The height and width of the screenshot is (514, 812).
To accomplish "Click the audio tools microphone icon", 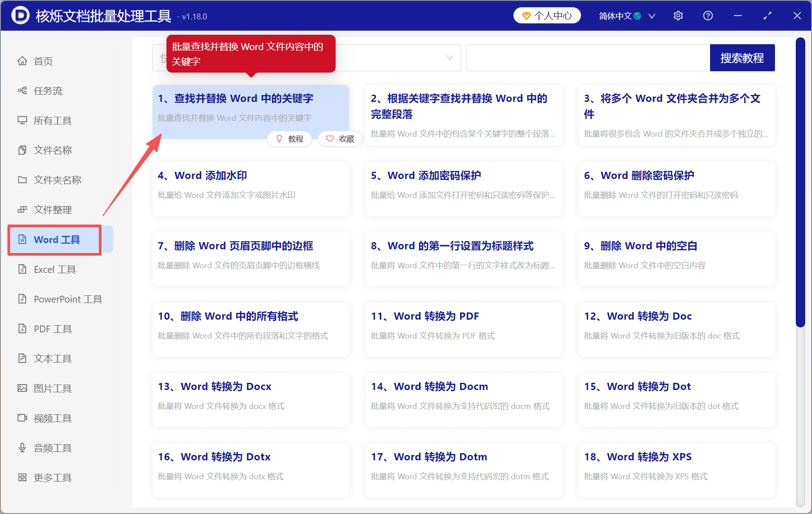I will (22, 448).
